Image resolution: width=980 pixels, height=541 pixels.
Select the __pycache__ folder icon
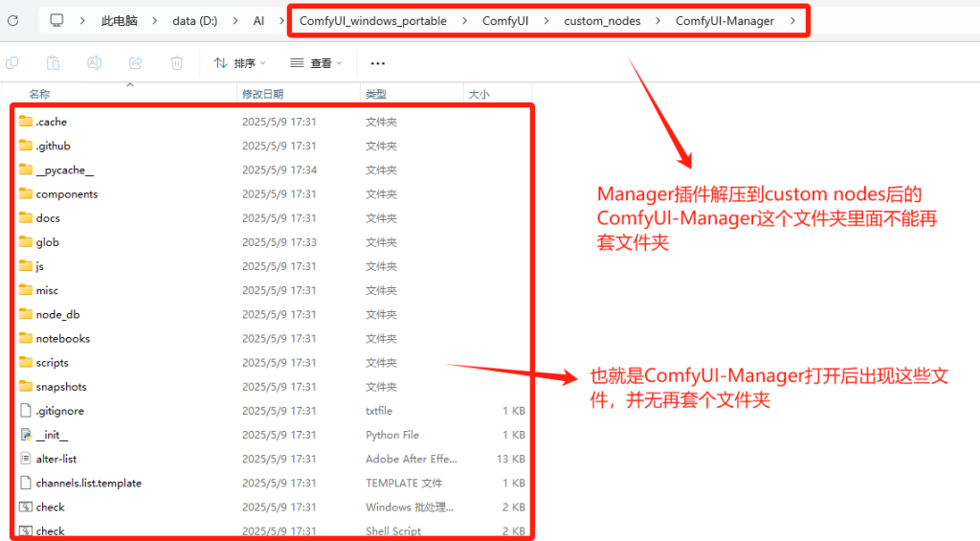[x=26, y=169]
